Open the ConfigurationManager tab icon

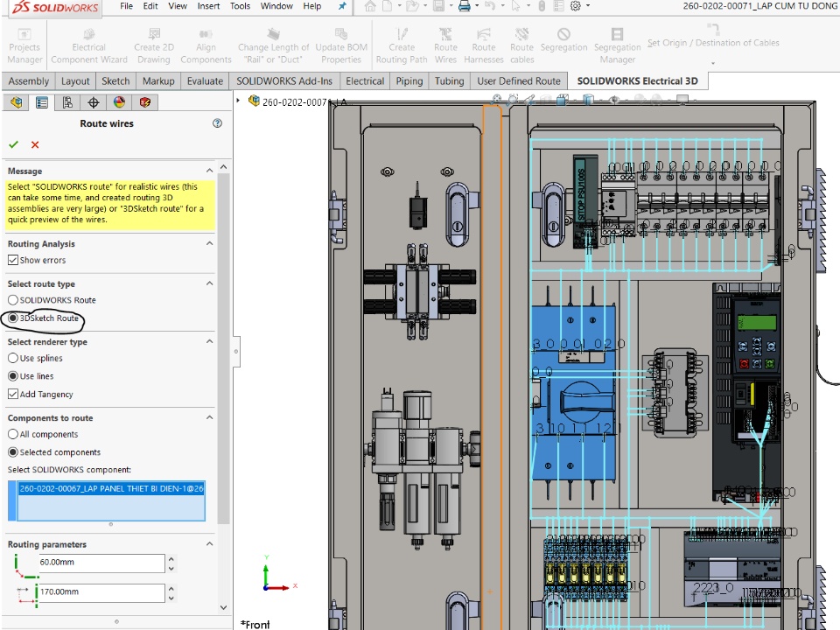pos(67,103)
